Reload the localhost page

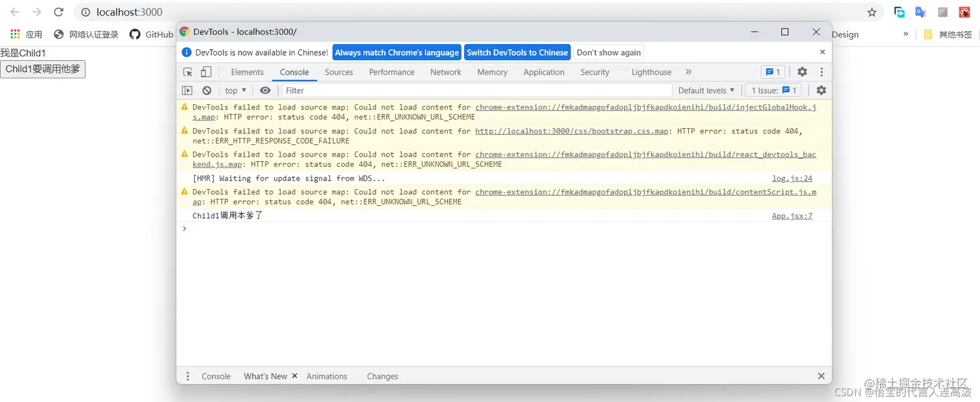pos(58,12)
